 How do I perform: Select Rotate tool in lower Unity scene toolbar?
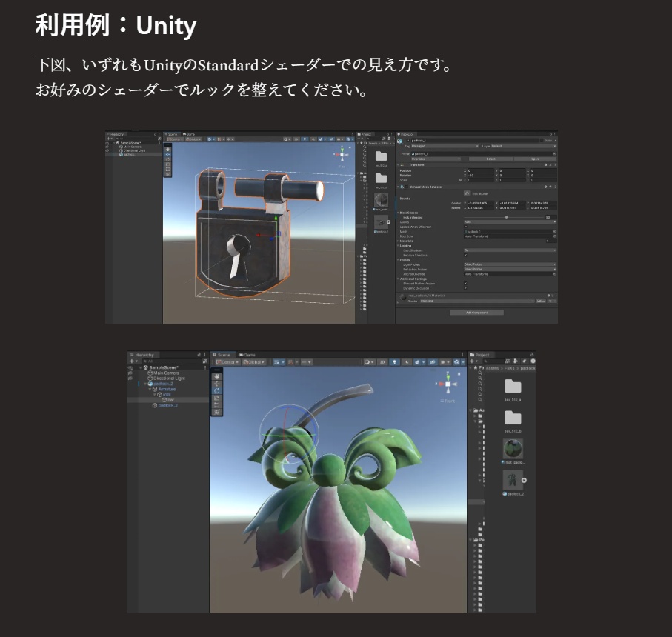(217, 390)
